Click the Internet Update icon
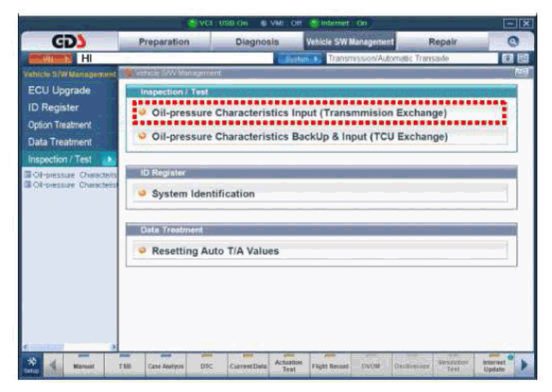Viewport: 552px width, 392px height. (x=494, y=366)
